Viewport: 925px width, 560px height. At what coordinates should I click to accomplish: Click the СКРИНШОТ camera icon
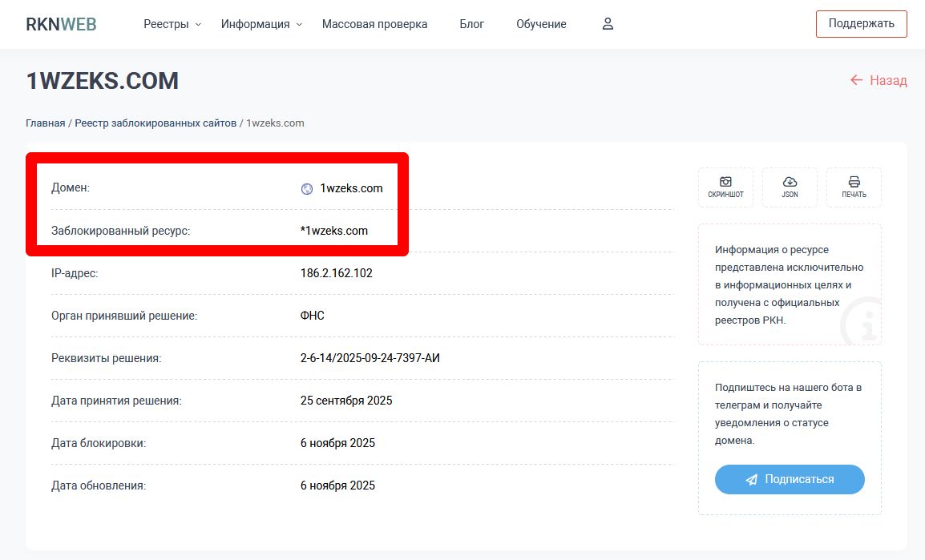point(725,183)
